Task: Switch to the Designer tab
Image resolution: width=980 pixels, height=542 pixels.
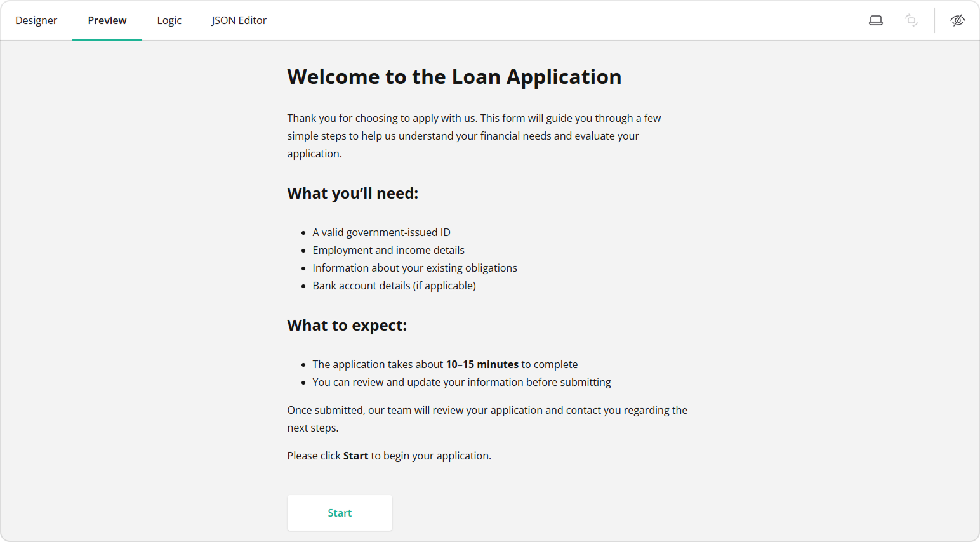Action: pyautogui.click(x=36, y=20)
